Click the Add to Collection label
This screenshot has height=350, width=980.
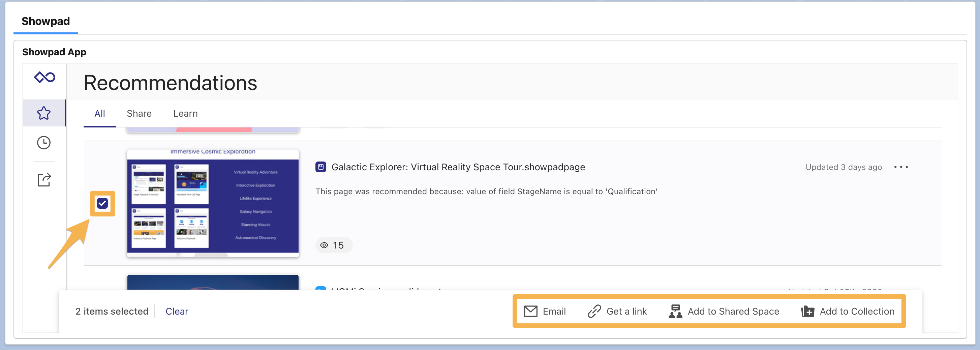coord(857,311)
